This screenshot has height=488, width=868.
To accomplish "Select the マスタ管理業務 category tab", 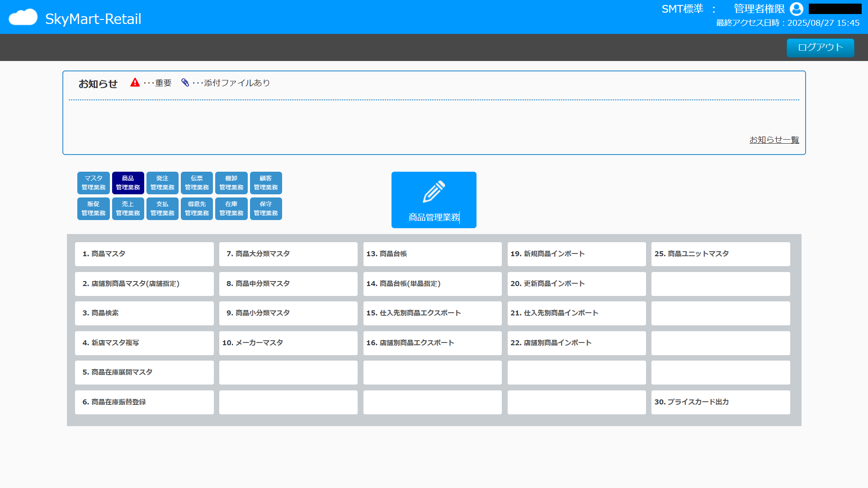I will click(93, 183).
